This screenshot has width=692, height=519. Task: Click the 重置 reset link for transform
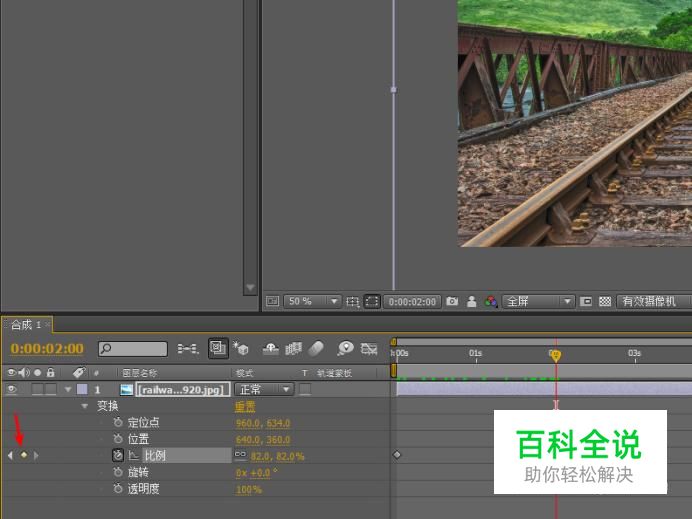click(245, 406)
